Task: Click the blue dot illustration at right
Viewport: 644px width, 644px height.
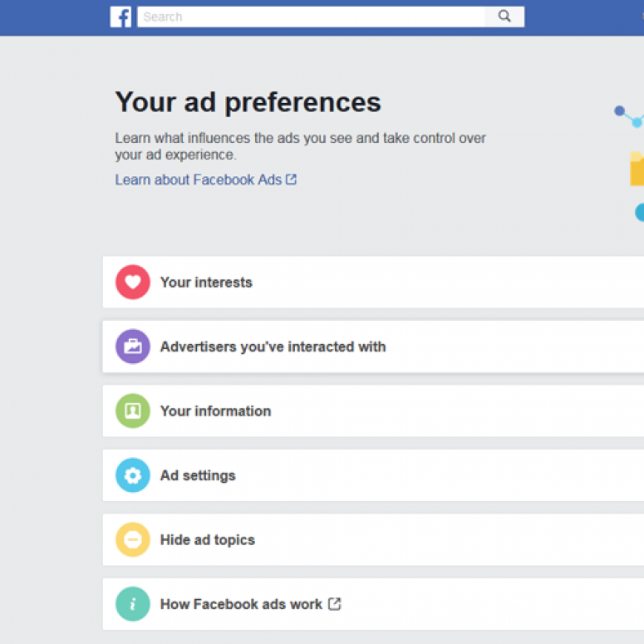Action: pos(619,111)
